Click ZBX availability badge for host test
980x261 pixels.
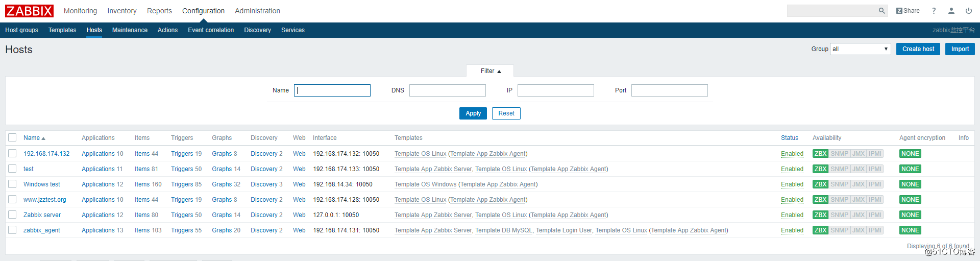(x=821, y=169)
